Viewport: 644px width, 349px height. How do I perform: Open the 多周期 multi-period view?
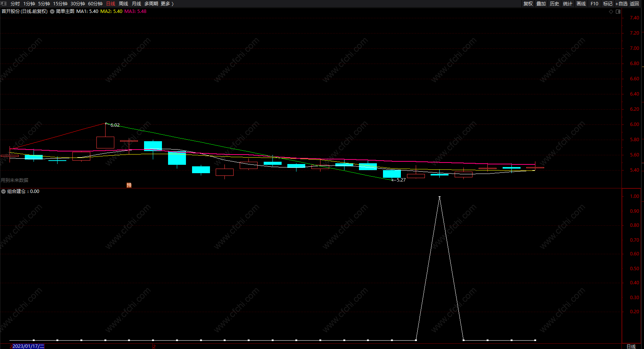click(x=151, y=3)
